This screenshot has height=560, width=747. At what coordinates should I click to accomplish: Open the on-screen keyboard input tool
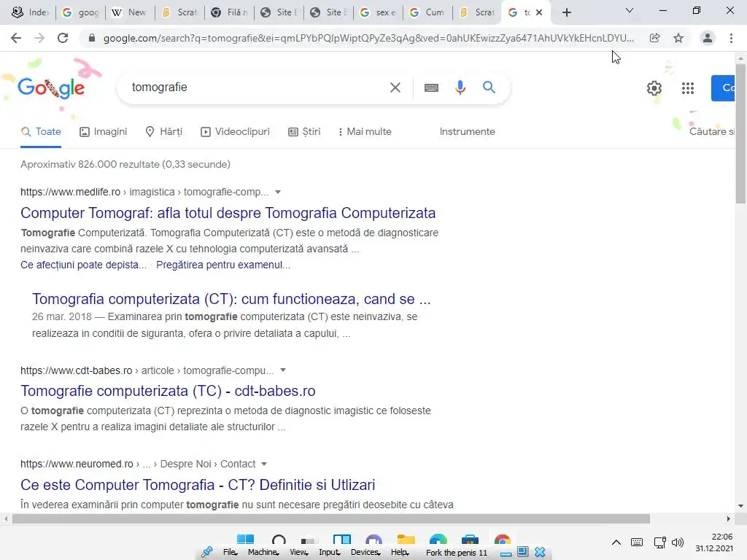coord(431,87)
